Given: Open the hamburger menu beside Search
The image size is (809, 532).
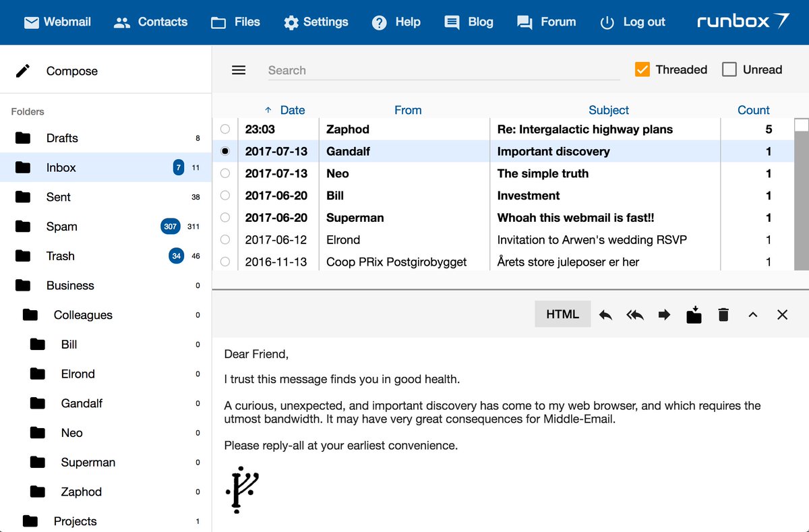Looking at the screenshot, I should coord(239,70).
